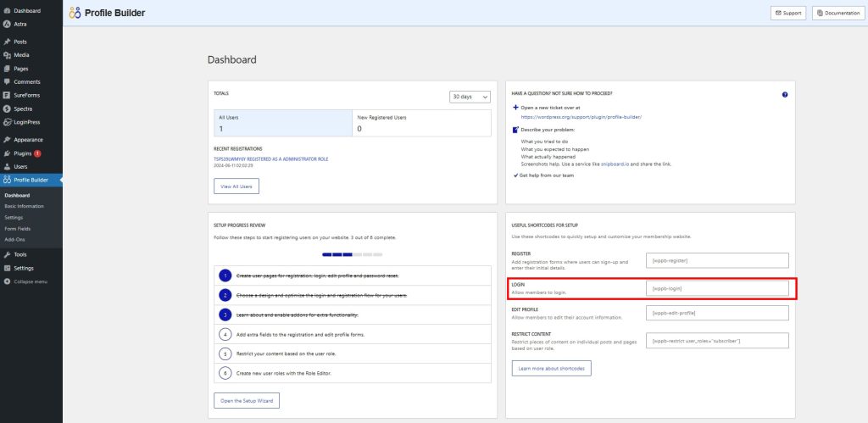Click the Collapse menu arrow icon
Image resolution: width=868 pixels, height=423 pixels.
pyautogui.click(x=7, y=281)
